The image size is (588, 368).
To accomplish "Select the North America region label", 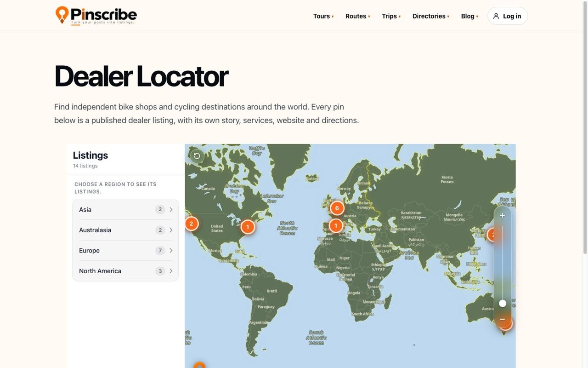I will (x=100, y=271).
